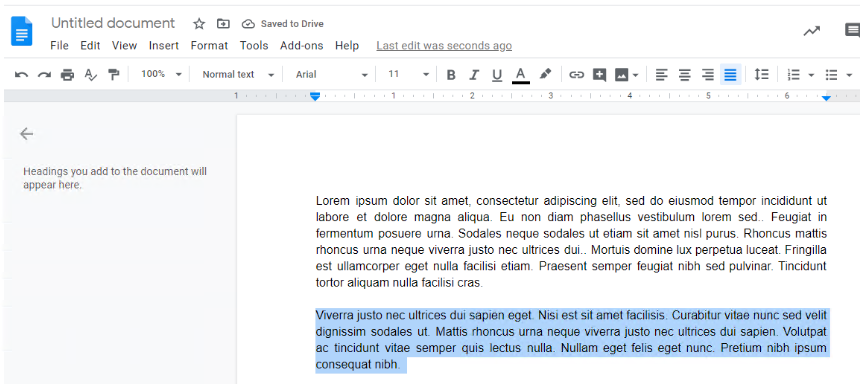Open the View menu
Screen dimensions: 861x385
click(124, 46)
